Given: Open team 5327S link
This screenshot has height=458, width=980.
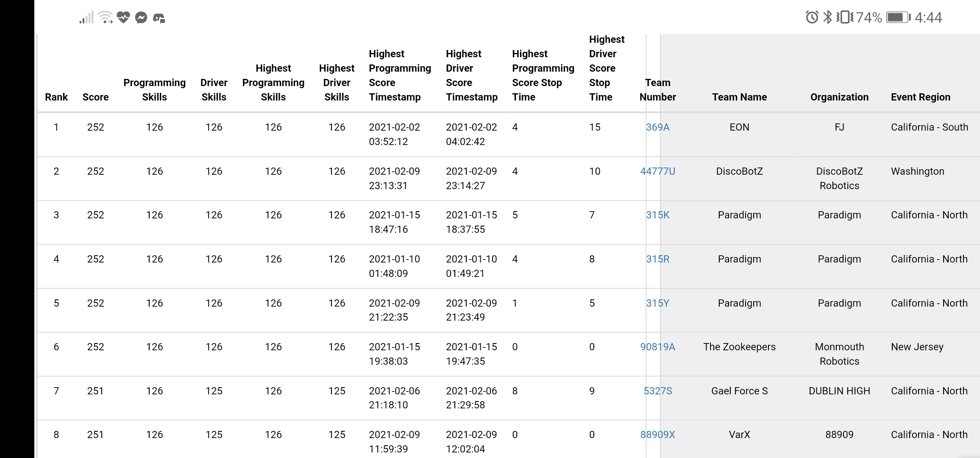Looking at the screenshot, I should pyautogui.click(x=657, y=391).
